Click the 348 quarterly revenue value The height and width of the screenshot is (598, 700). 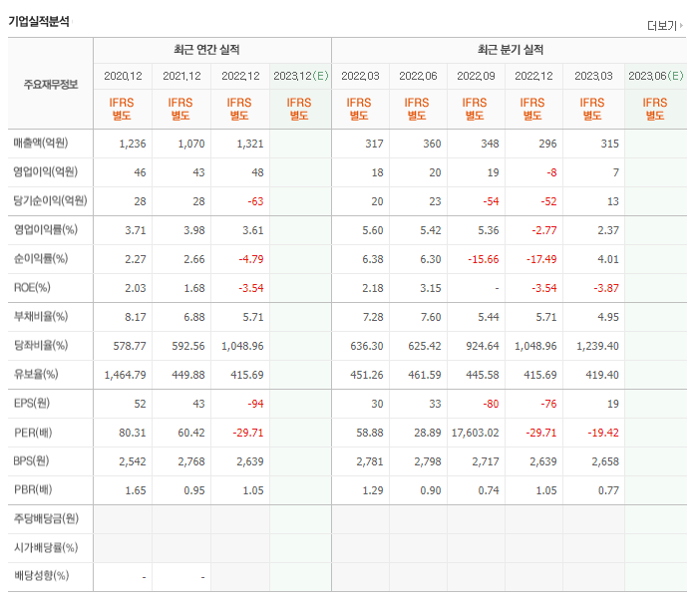pos(490,144)
